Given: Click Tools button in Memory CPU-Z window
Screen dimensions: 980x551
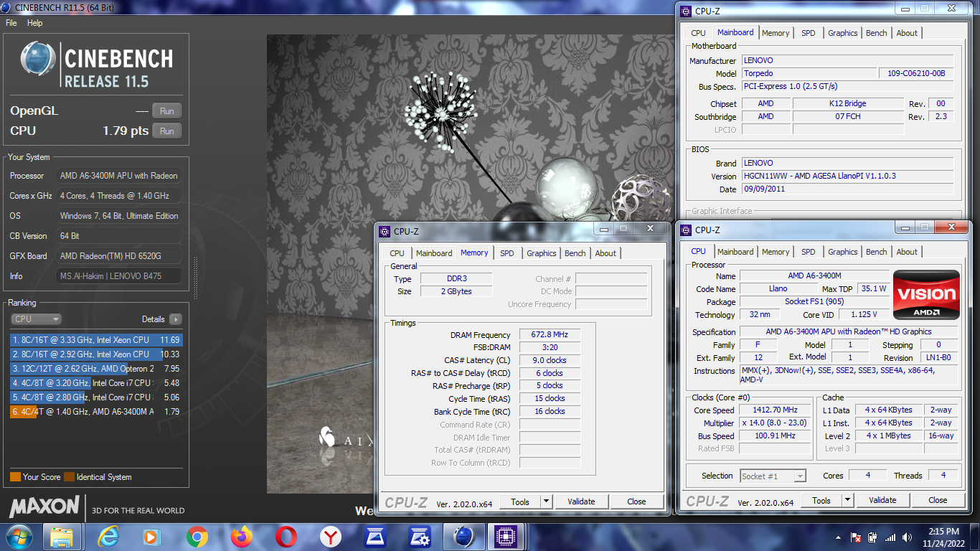Looking at the screenshot, I should 520,501.
